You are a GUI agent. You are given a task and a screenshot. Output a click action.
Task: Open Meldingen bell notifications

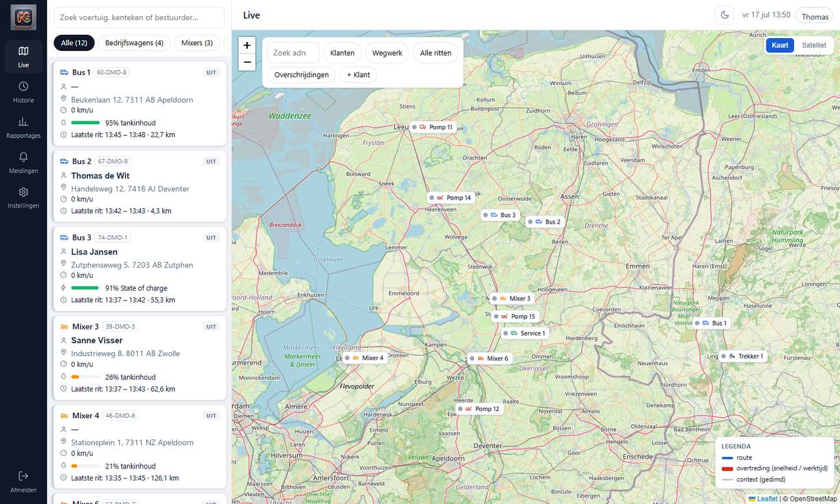pos(23,163)
